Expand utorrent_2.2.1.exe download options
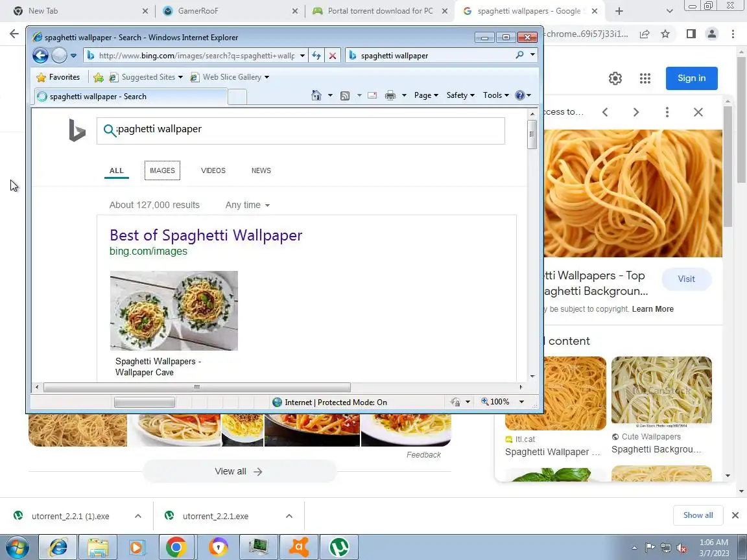 tap(289, 516)
